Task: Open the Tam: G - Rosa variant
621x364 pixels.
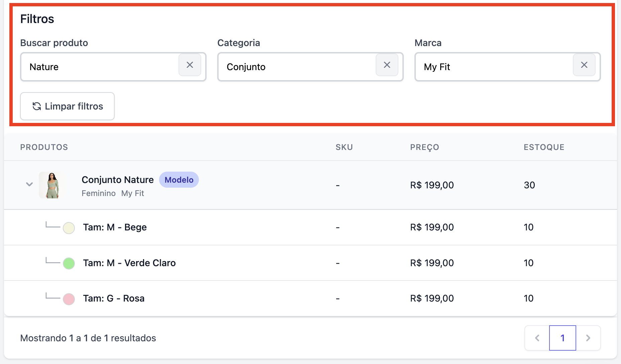Action: 114,299
